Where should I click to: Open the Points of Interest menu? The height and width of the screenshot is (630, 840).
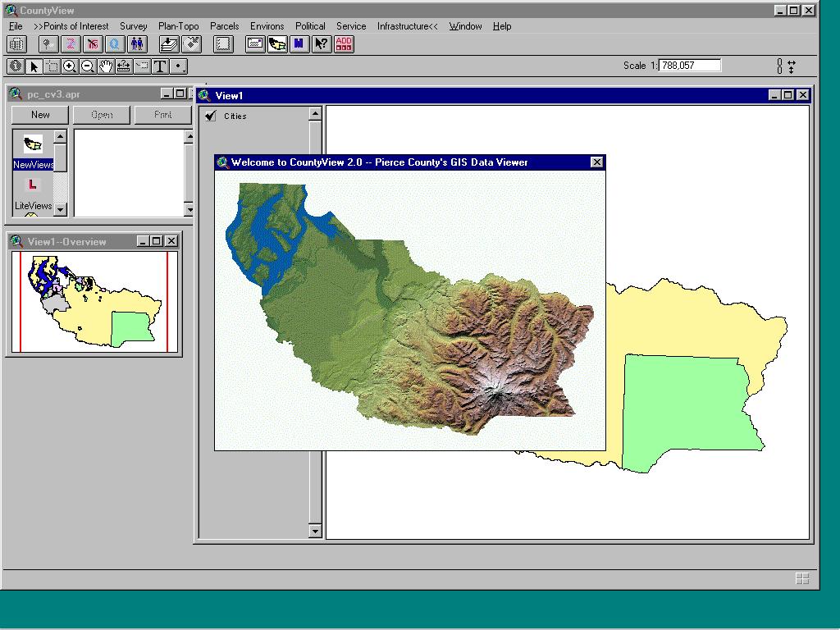click(x=71, y=26)
